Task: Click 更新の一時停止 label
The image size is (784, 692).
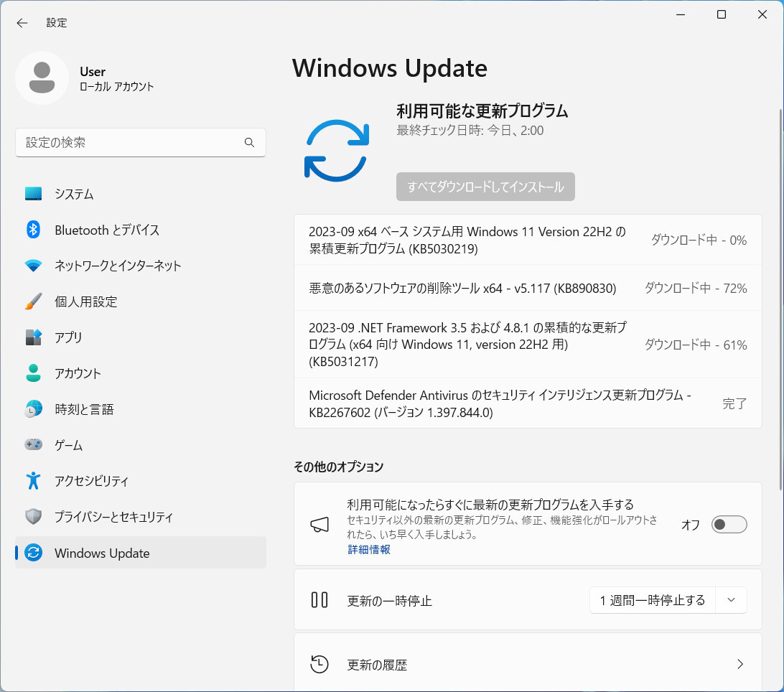Action: [390, 601]
